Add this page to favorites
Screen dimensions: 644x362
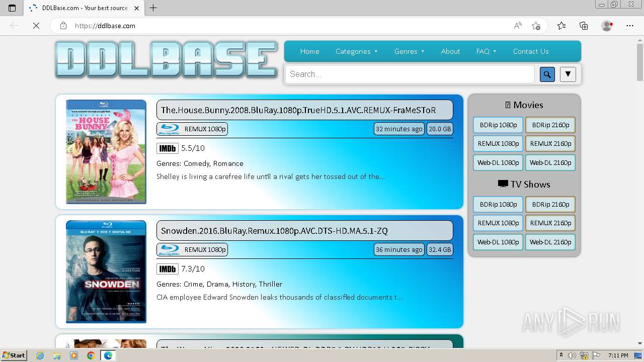coord(536,26)
